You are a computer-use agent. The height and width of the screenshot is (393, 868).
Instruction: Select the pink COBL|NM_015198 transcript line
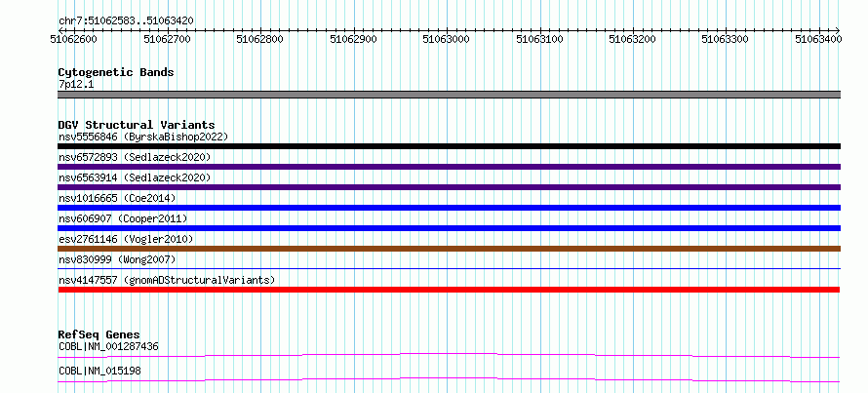449,379
